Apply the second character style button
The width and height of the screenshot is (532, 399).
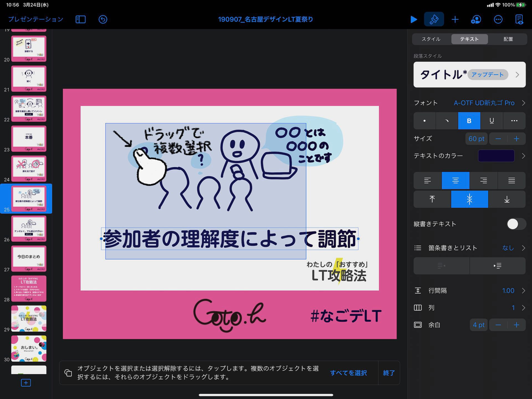[x=447, y=121]
